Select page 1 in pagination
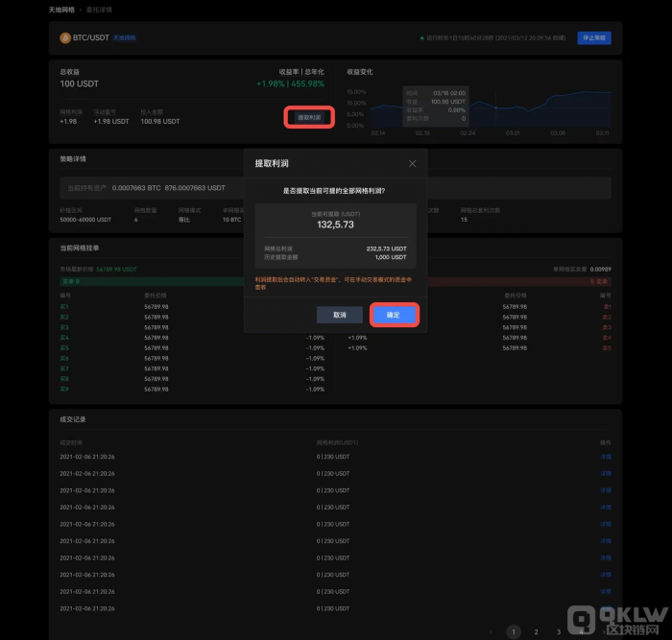Viewport: 672px width, 640px height. (513, 632)
